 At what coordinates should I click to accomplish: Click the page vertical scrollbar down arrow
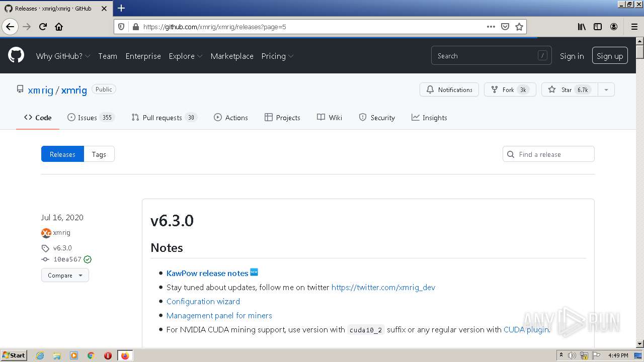point(639,343)
